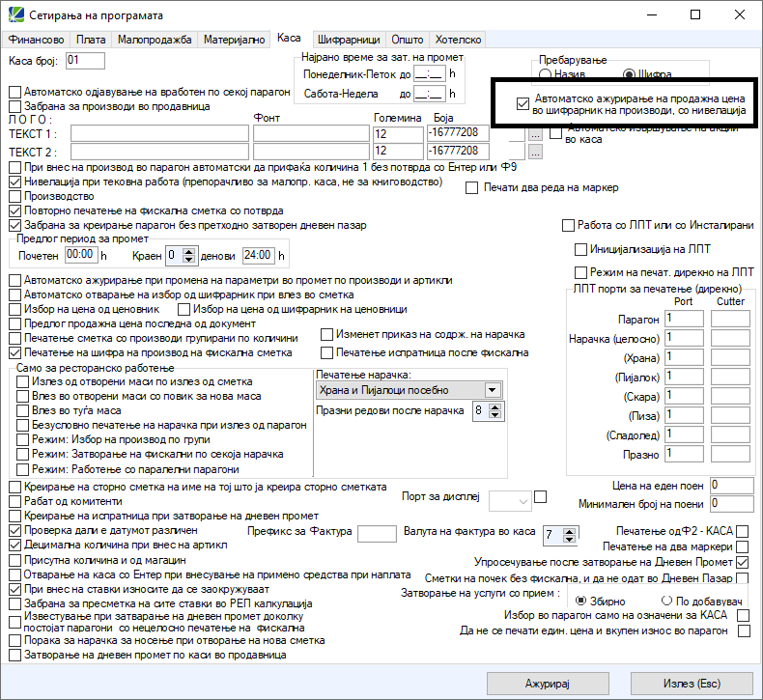The image size is (763, 700).
Task: Open the Малопродажба tab
Action: pos(155,40)
